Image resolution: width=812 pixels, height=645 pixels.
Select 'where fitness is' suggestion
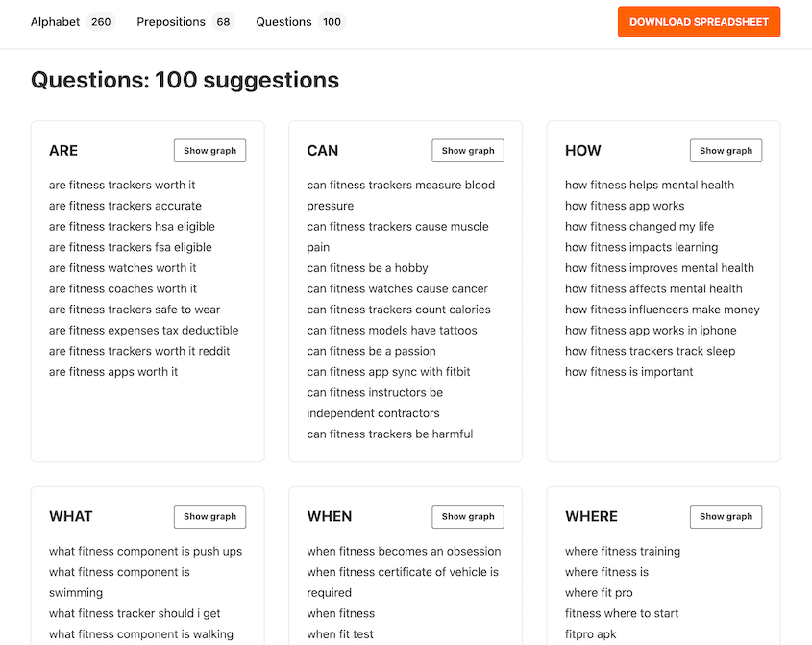pyautogui.click(x=607, y=572)
